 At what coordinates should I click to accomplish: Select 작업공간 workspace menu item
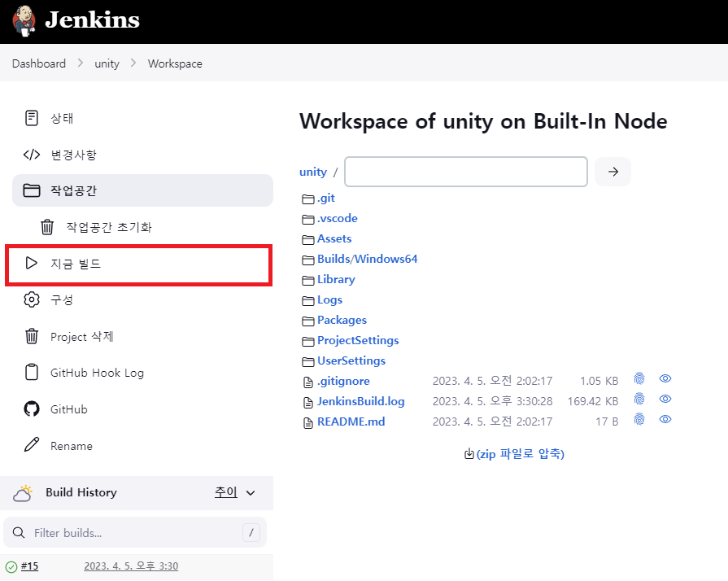[142, 190]
